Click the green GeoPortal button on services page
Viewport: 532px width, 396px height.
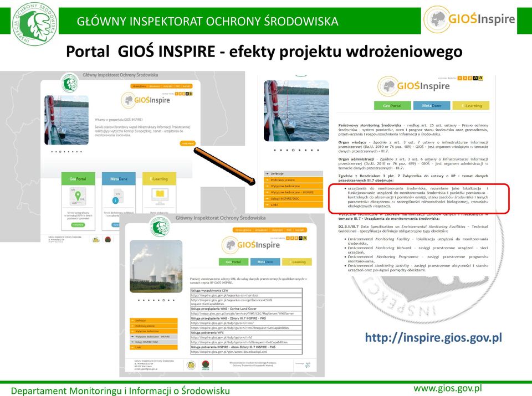click(233, 262)
